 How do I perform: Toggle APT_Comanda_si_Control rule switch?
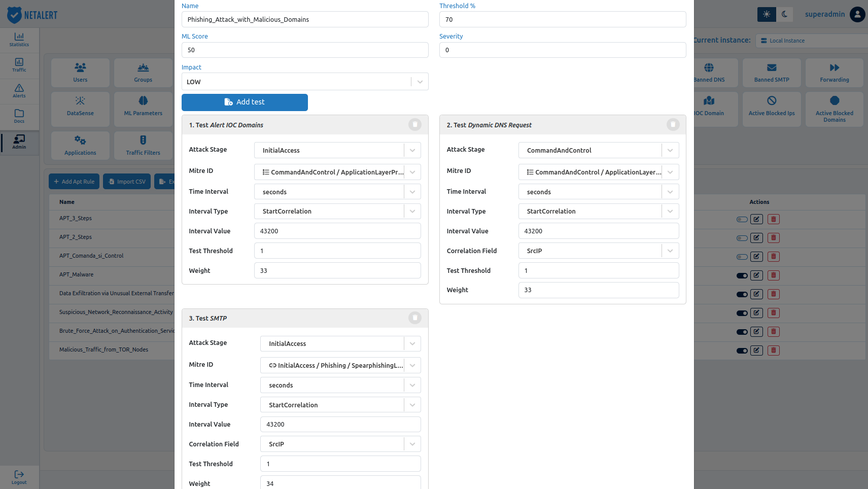(x=742, y=257)
